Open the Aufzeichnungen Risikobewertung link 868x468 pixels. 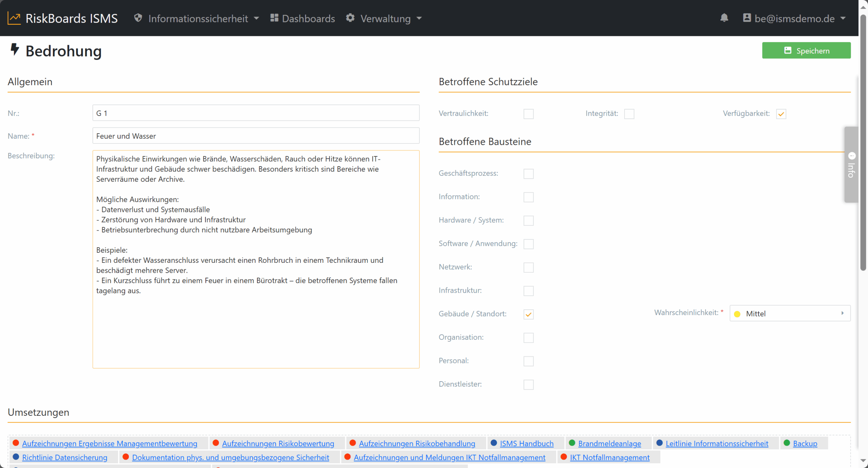pos(278,443)
